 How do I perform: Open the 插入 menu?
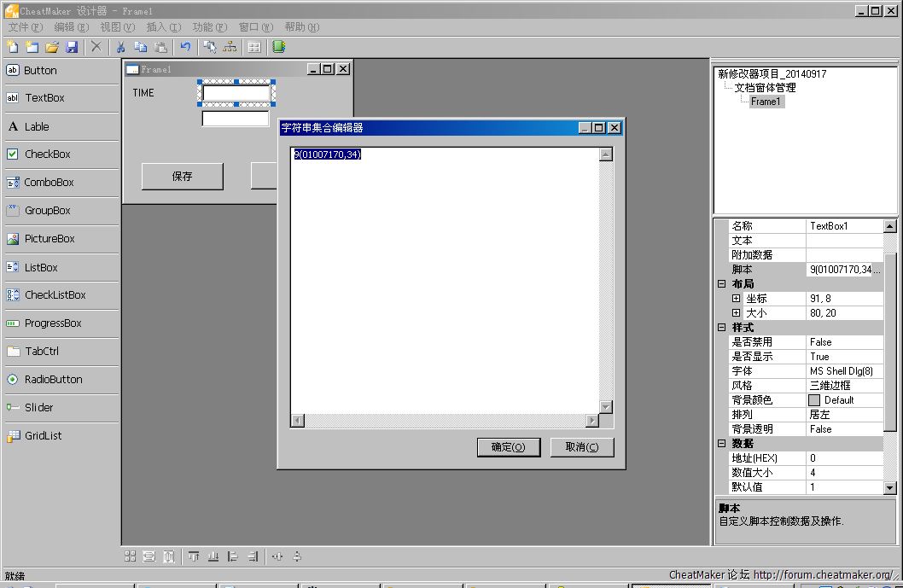(163, 27)
